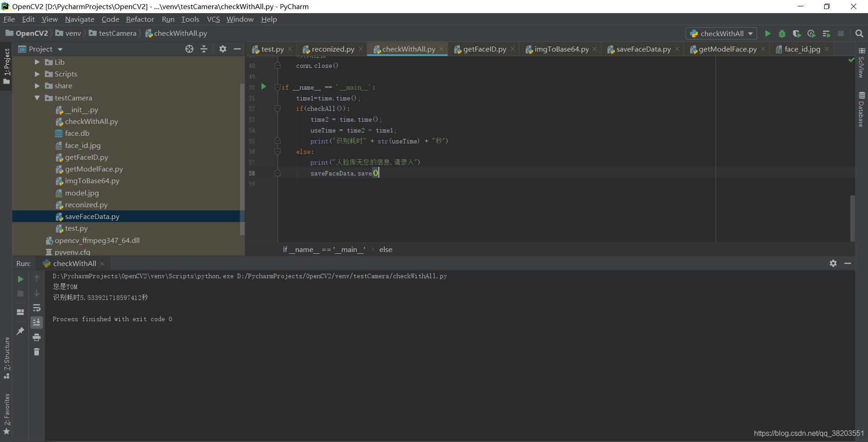Fold the else block at line 56
The width and height of the screenshot is (868, 442).
[x=278, y=152]
